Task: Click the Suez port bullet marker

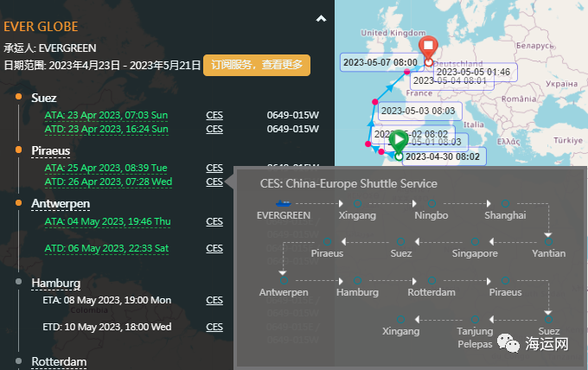Action: coord(18,97)
